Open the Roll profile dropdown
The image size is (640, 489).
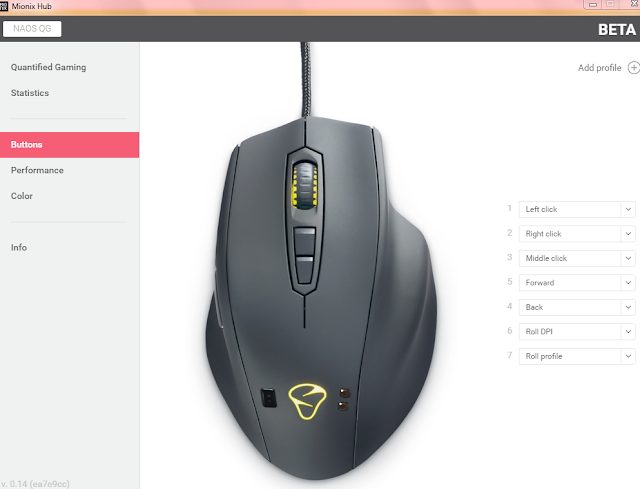point(577,356)
